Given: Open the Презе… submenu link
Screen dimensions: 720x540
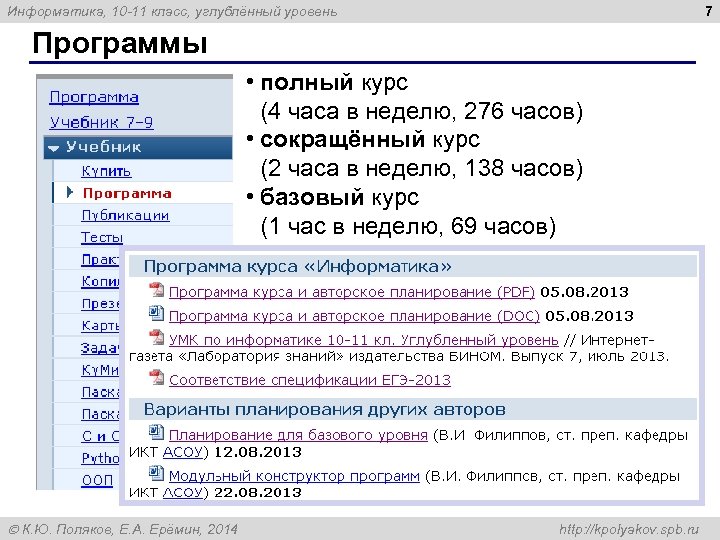Looking at the screenshot, I should (x=100, y=304).
